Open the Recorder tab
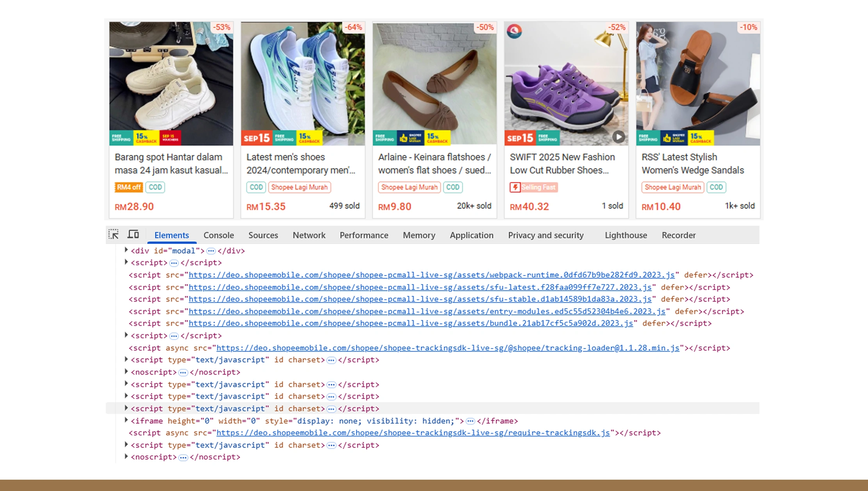The height and width of the screenshot is (491, 868). point(679,235)
